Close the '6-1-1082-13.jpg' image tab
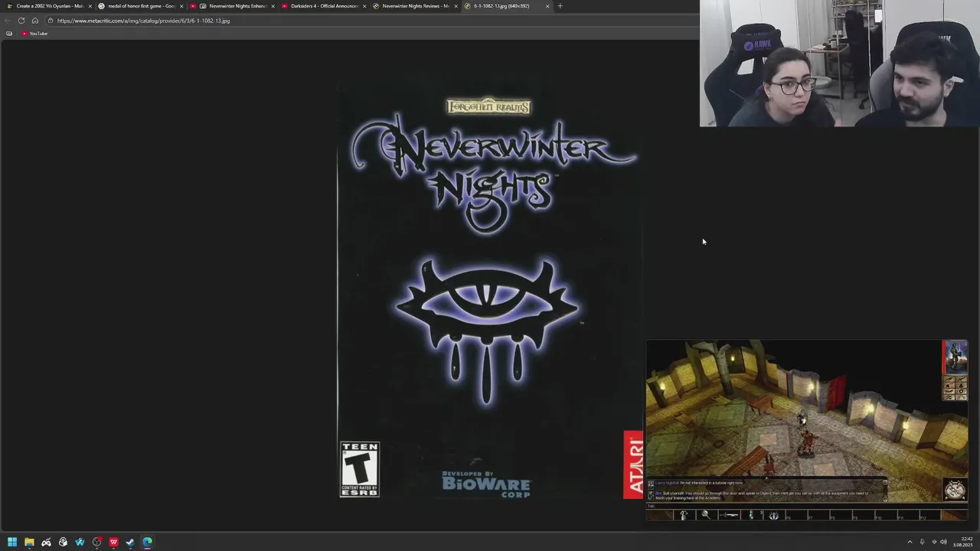Screen dimensions: 980x551 (547, 6)
